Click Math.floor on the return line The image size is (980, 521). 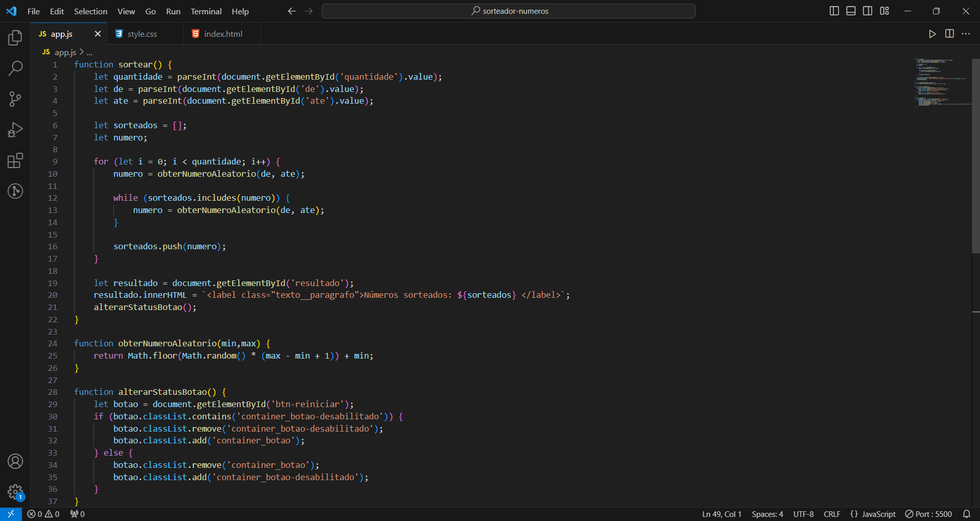tap(152, 356)
